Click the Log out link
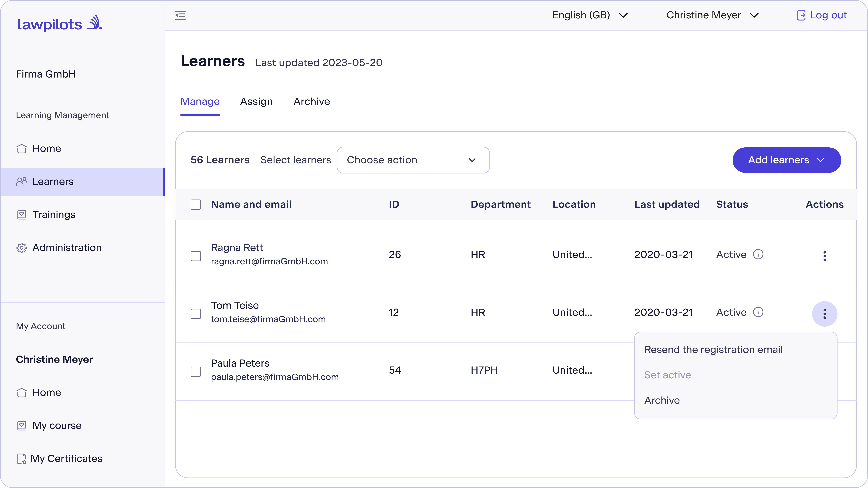868x488 pixels. pyautogui.click(x=828, y=15)
